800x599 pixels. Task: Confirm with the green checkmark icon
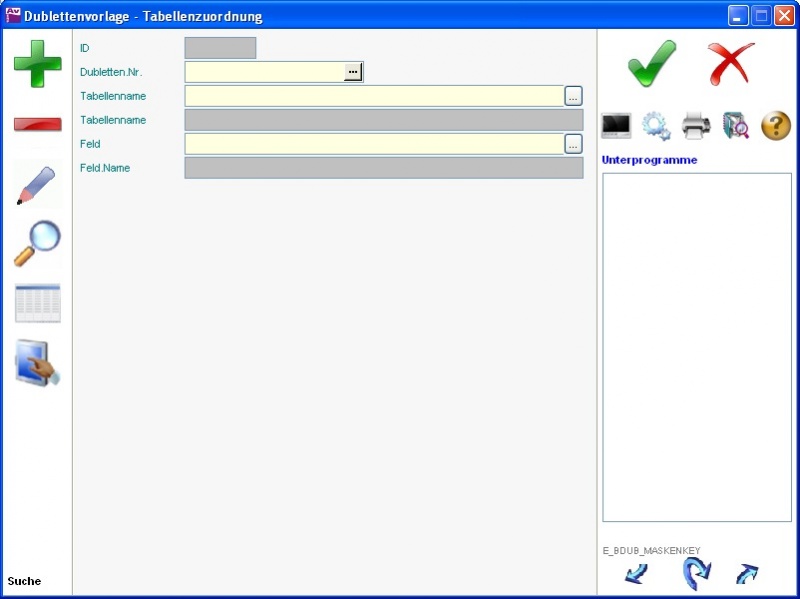coord(652,64)
